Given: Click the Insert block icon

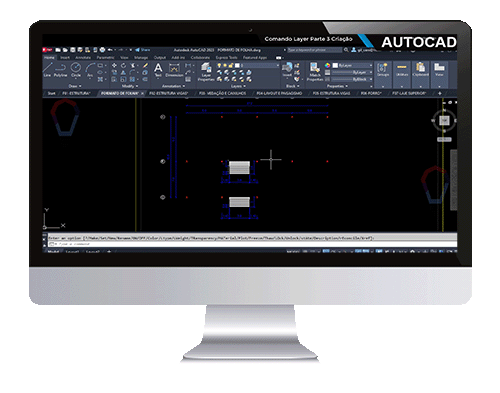Looking at the screenshot, I should pyautogui.click(x=287, y=70).
